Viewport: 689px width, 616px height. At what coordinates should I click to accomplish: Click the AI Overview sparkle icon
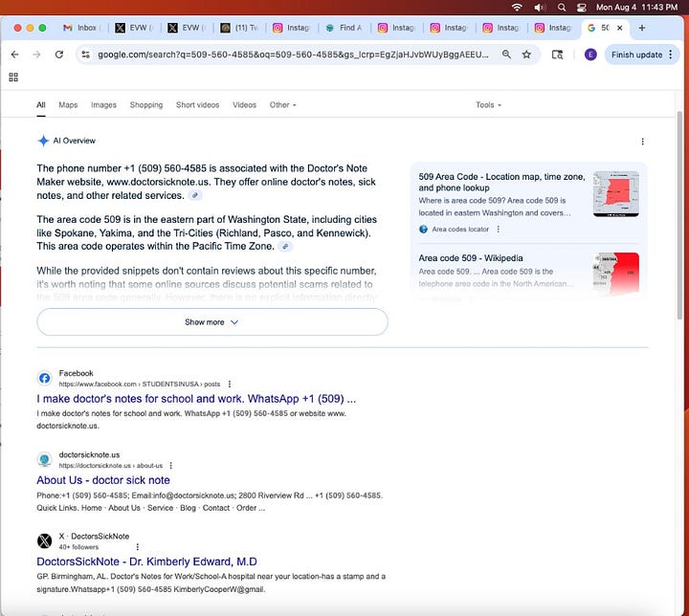tap(43, 141)
